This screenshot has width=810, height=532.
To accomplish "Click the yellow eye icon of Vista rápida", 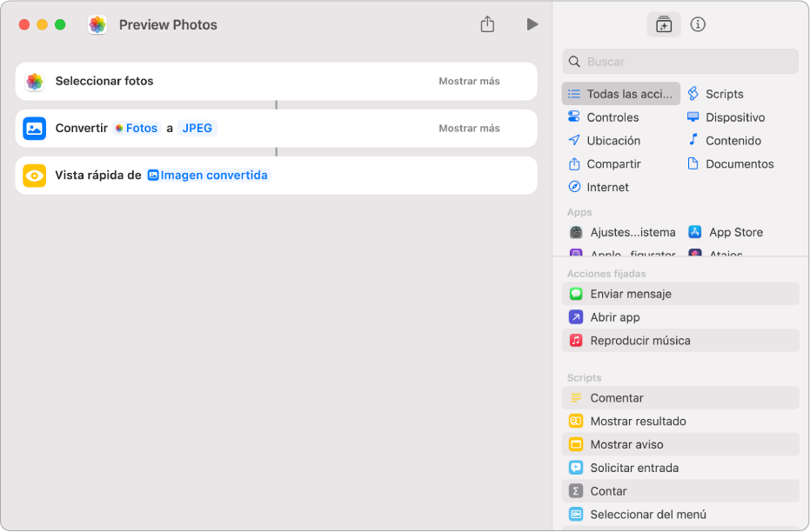I will click(x=35, y=176).
